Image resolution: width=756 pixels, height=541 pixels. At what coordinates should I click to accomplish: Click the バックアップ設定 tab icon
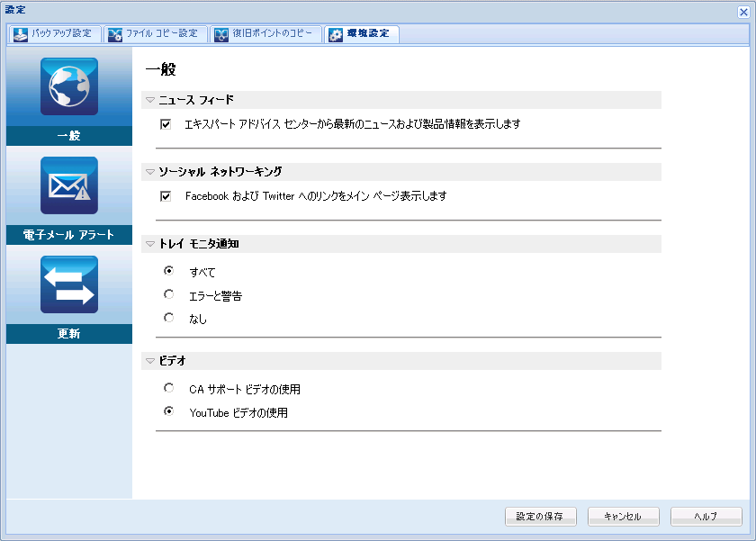point(20,34)
